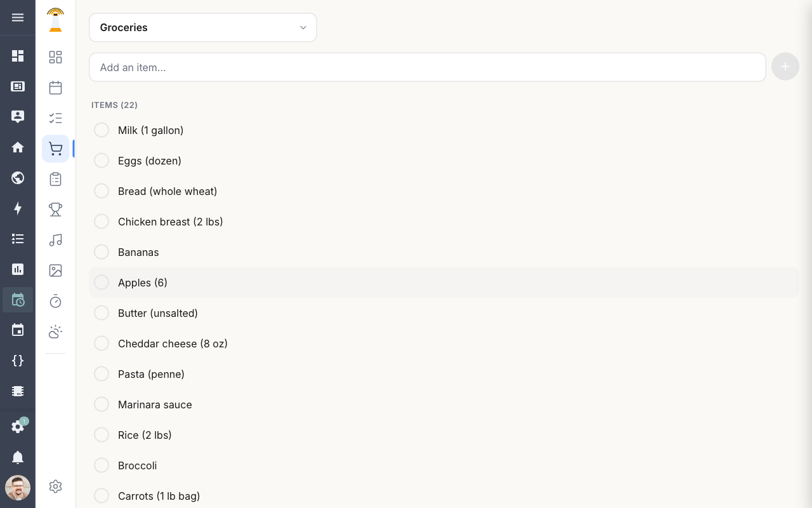Open the Groceries list dropdown
Image resolution: width=812 pixels, height=508 pixels.
pyautogui.click(x=203, y=27)
